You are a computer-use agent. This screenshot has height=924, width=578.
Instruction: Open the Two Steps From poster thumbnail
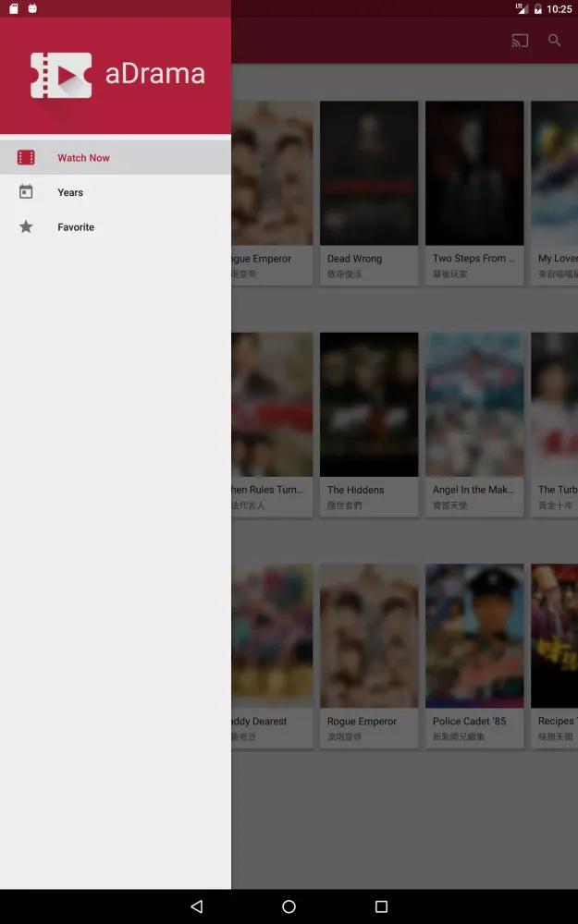474,174
